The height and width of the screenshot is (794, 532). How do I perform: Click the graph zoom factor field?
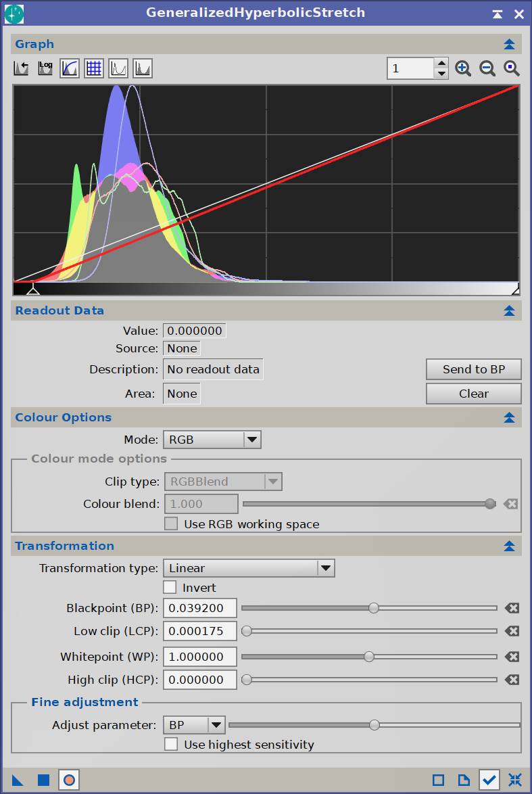[x=410, y=68]
